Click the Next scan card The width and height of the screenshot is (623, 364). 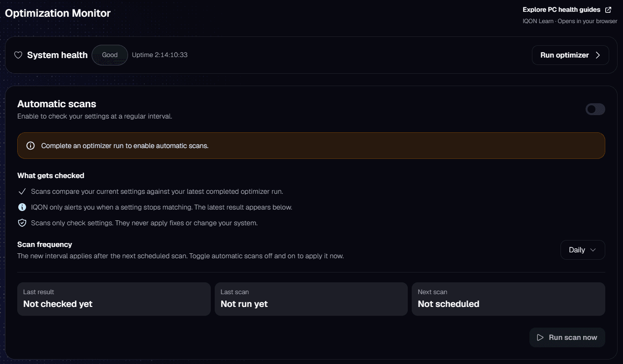coord(508,299)
